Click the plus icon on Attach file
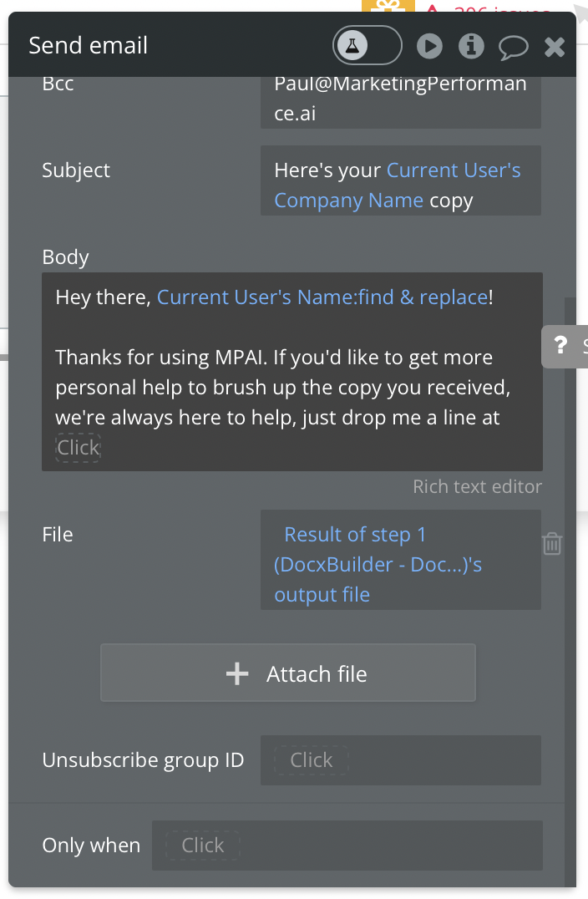Screen dimensions: 588x899 click(236, 673)
